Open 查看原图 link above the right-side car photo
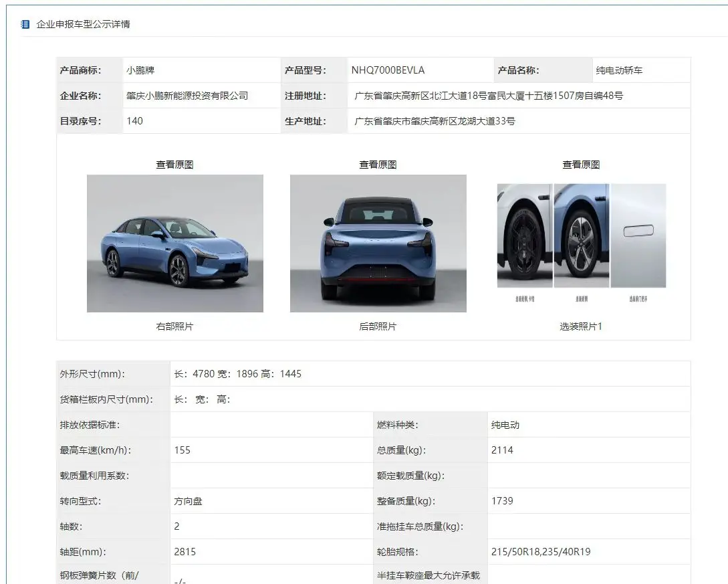728x584 pixels. coord(174,165)
